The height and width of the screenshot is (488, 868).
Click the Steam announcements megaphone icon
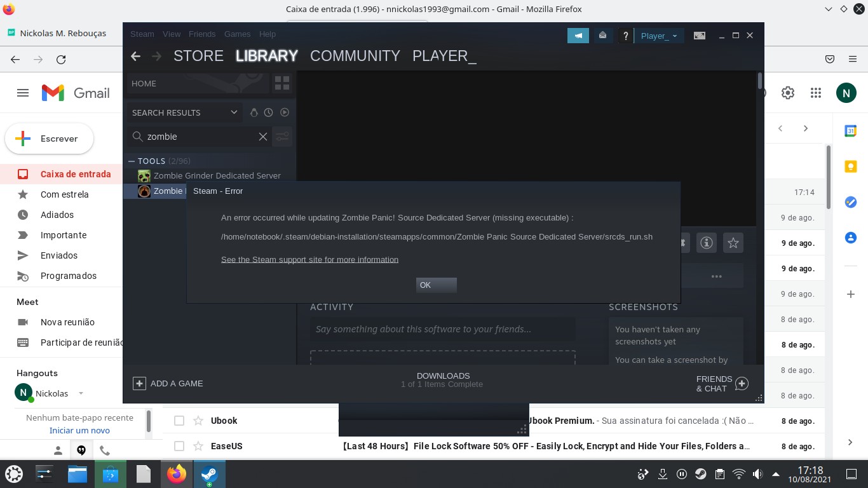coord(578,36)
